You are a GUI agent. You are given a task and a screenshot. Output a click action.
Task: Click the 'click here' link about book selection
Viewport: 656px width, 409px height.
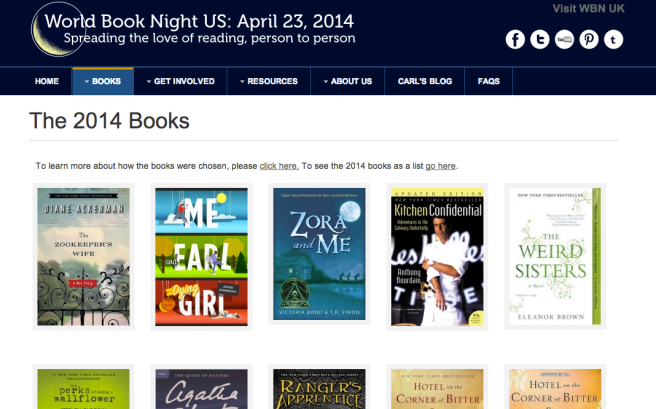click(279, 166)
